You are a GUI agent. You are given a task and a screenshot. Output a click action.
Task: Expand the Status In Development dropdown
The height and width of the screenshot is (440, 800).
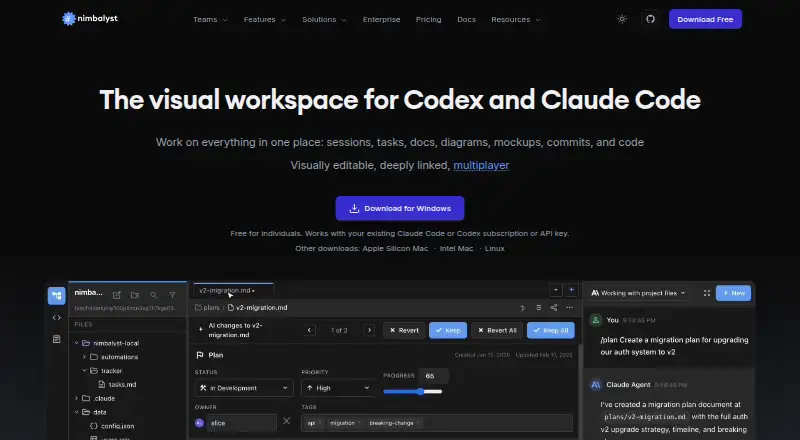244,388
